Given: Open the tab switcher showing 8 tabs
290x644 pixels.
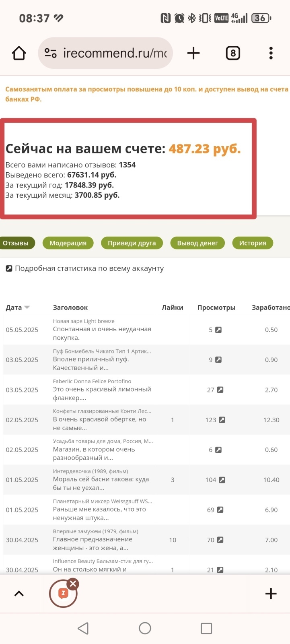Looking at the screenshot, I should (x=233, y=53).
